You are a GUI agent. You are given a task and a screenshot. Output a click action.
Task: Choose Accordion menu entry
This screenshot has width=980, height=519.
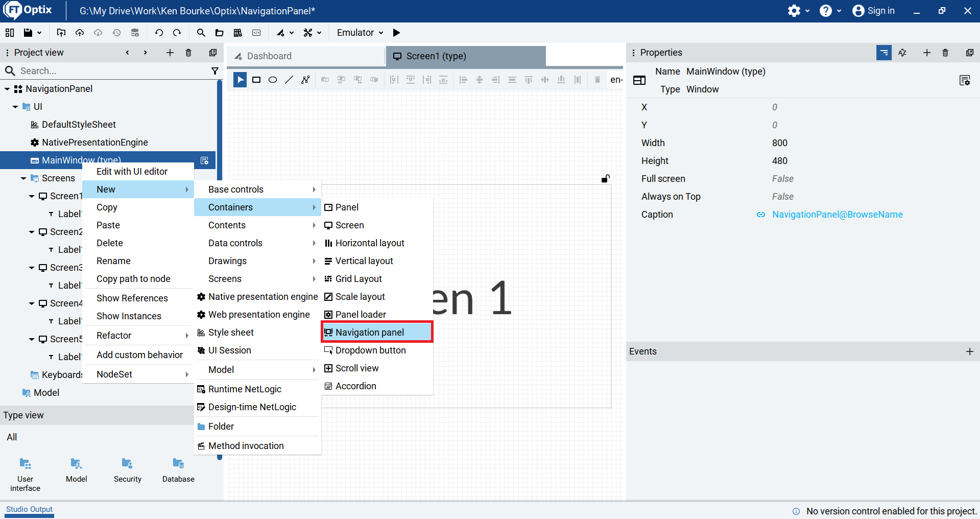point(377,386)
